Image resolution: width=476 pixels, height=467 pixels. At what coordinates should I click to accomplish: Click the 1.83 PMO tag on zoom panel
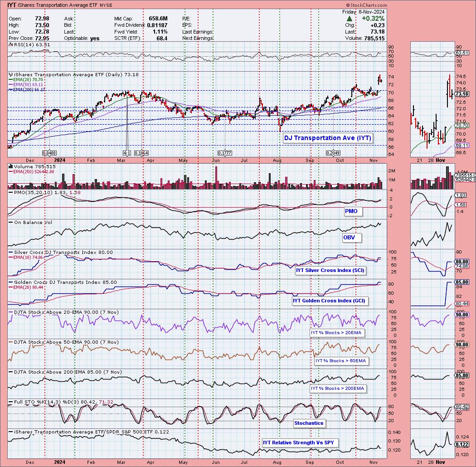click(x=461, y=195)
